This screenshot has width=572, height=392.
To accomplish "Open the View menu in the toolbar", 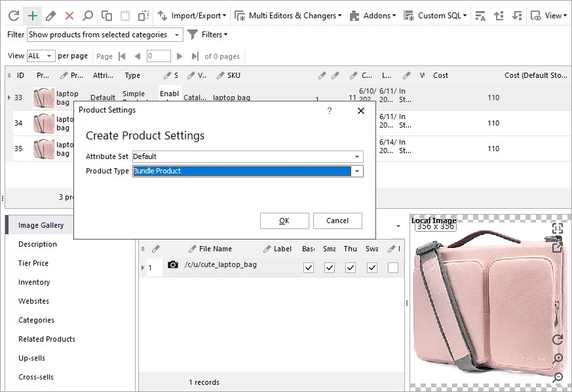I will click(x=548, y=16).
